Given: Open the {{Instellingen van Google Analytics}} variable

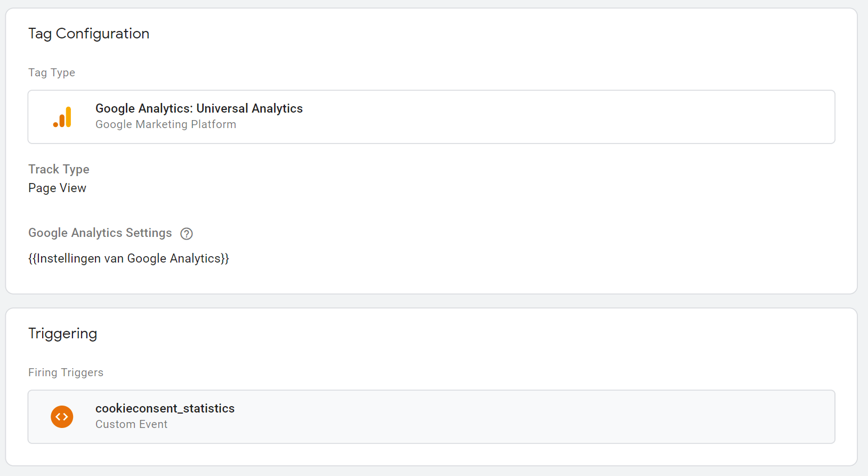Looking at the screenshot, I should point(128,258).
